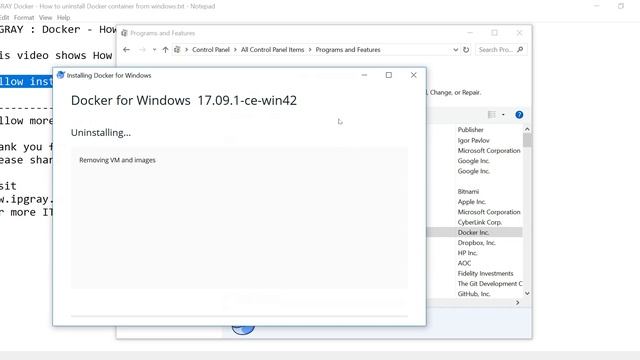Screen dimensions: 640x360
Task: Click the Forward arrow in Programs and Features
Action: [x=142, y=49]
